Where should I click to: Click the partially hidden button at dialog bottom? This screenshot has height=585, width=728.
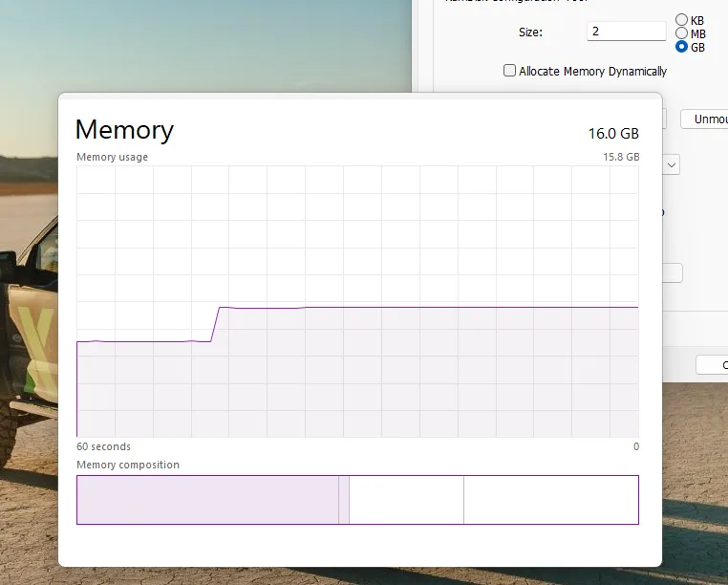point(713,365)
